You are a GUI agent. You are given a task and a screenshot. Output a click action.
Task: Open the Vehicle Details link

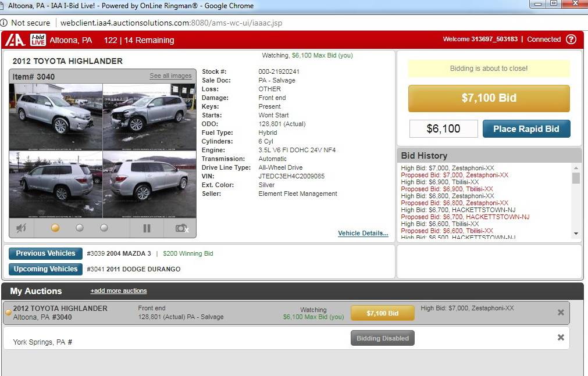click(x=363, y=233)
